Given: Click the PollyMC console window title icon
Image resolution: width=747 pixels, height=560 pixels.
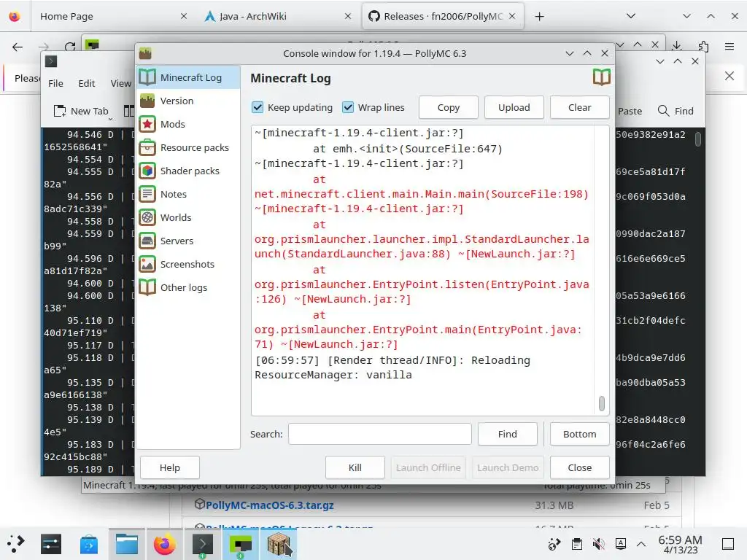Looking at the screenshot, I should coord(145,53).
